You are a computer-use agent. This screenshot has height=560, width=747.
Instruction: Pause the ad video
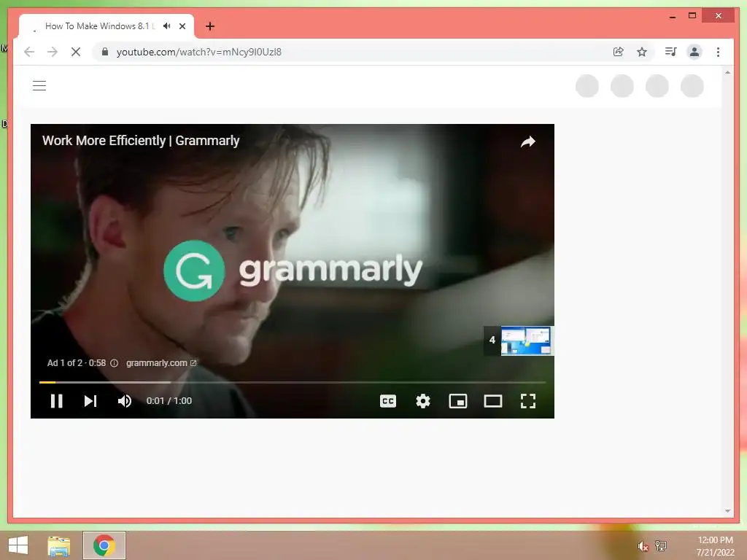pos(57,401)
